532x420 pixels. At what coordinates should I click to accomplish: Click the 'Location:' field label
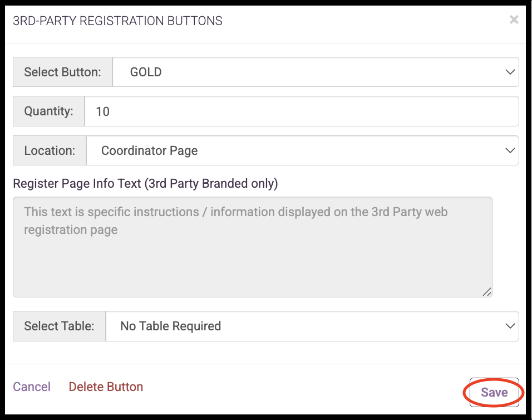(x=50, y=150)
